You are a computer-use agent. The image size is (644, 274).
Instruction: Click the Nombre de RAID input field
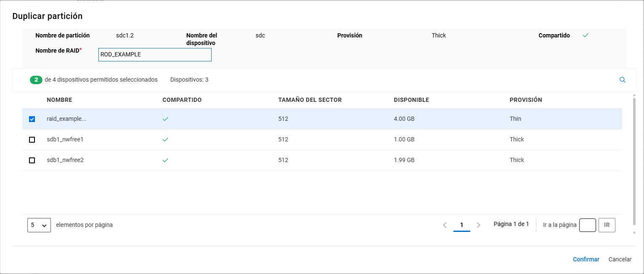[x=155, y=55]
